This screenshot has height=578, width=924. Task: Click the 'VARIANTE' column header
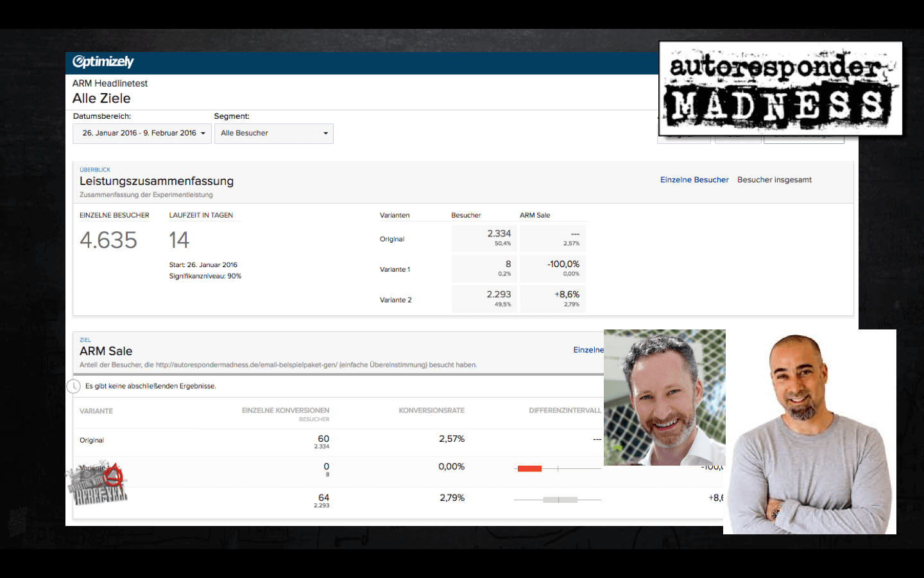click(x=96, y=411)
